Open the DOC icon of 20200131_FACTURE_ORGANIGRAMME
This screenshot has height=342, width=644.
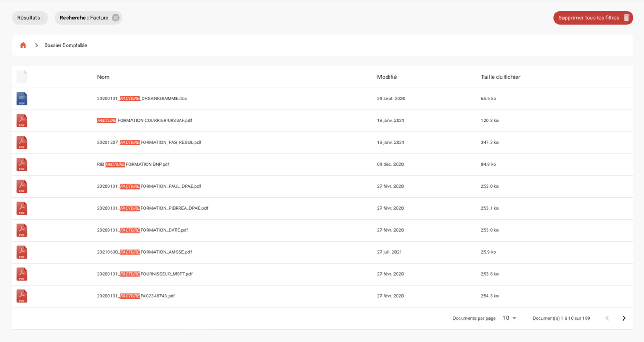(21, 98)
